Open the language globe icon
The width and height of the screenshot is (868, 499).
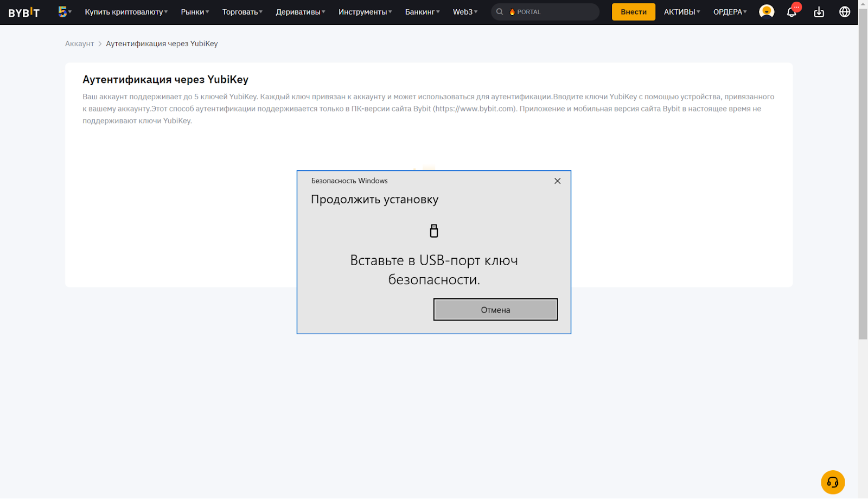coord(845,12)
